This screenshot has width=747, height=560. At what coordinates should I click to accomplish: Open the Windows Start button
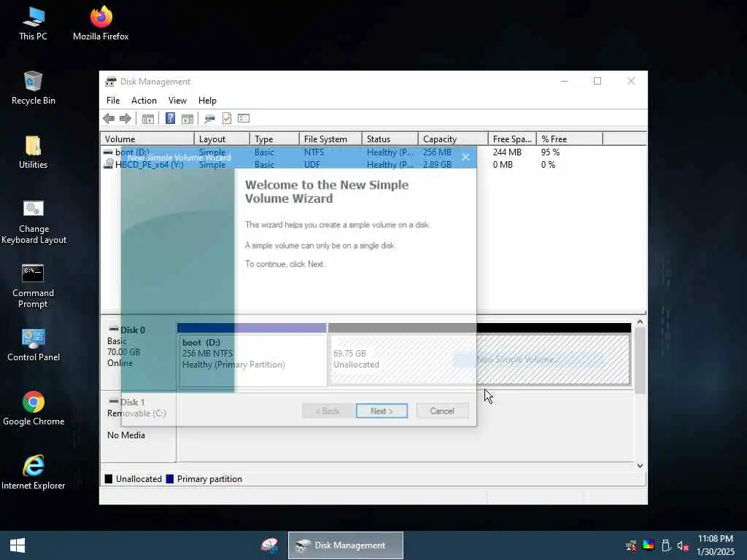(18, 545)
